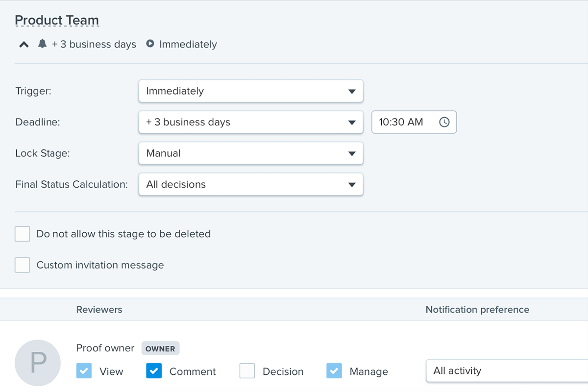Image resolution: width=588 pixels, height=392 pixels.
Task: Click the clock icon in time field
Action: 444,122
